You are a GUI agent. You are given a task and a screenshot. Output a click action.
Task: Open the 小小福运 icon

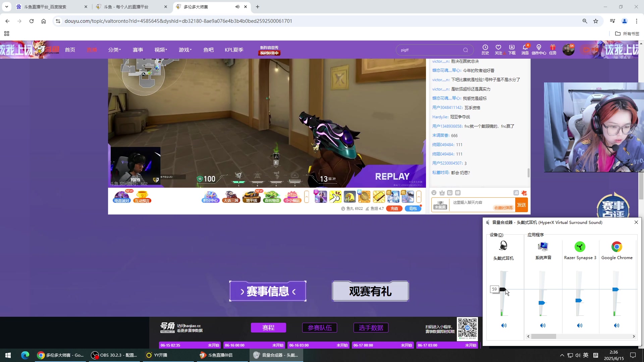click(292, 197)
